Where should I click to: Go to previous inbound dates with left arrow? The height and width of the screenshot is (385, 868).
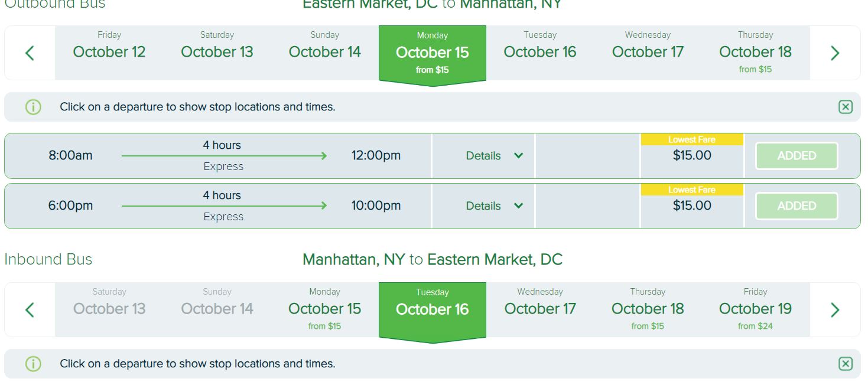point(30,310)
